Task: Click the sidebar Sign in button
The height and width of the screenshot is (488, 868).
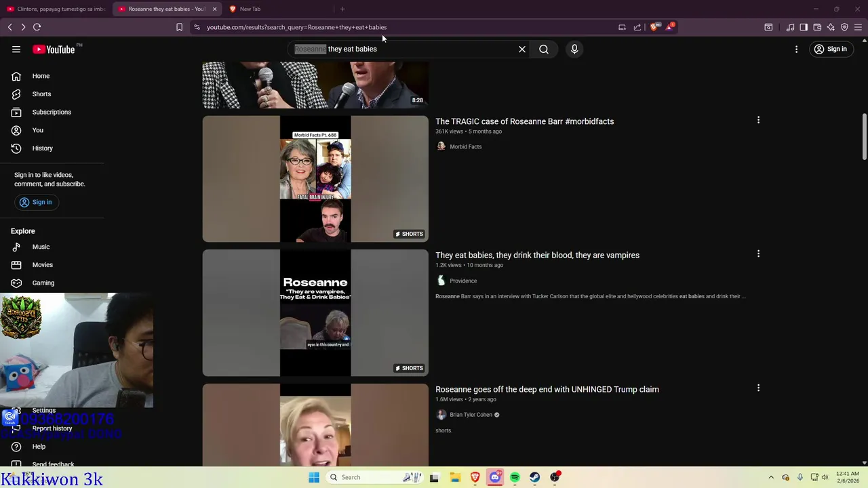Action: click(x=36, y=202)
